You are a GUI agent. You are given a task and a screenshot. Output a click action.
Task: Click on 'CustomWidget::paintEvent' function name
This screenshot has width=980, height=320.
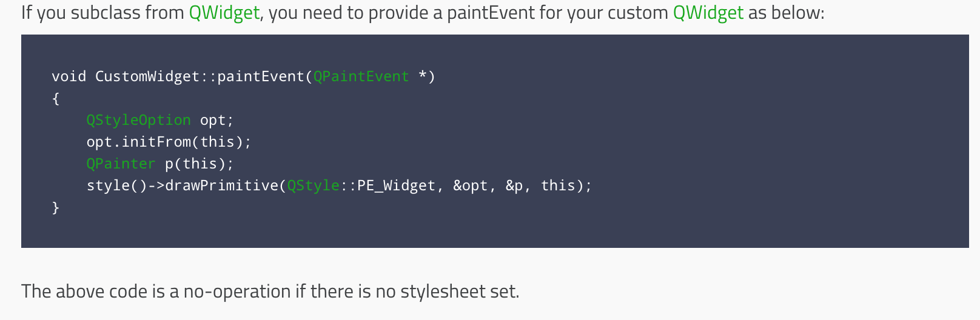(200, 76)
